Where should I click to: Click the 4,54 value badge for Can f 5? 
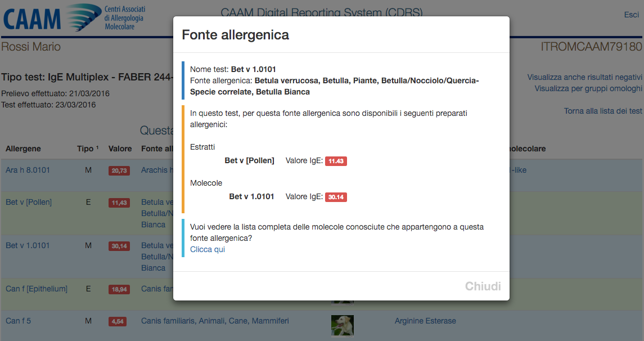(118, 321)
